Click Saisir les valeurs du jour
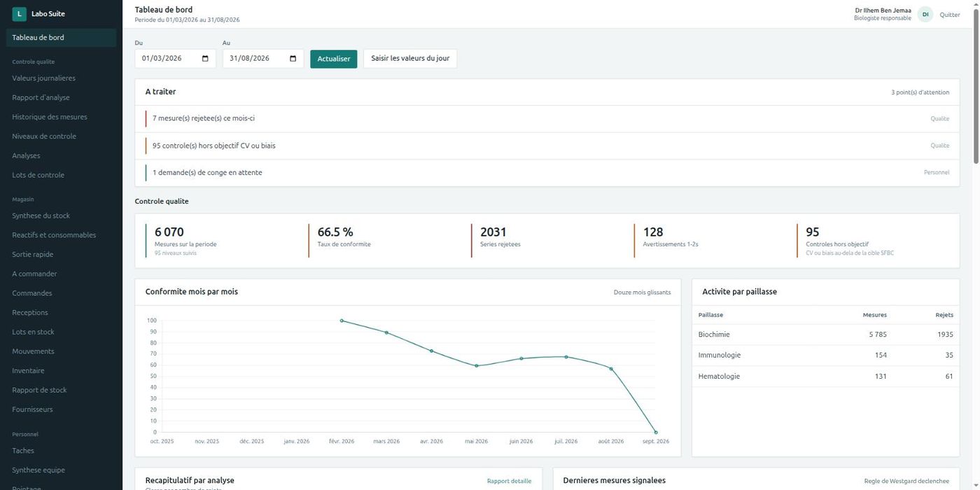The height and width of the screenshot is (490, 980). [410, 59]
